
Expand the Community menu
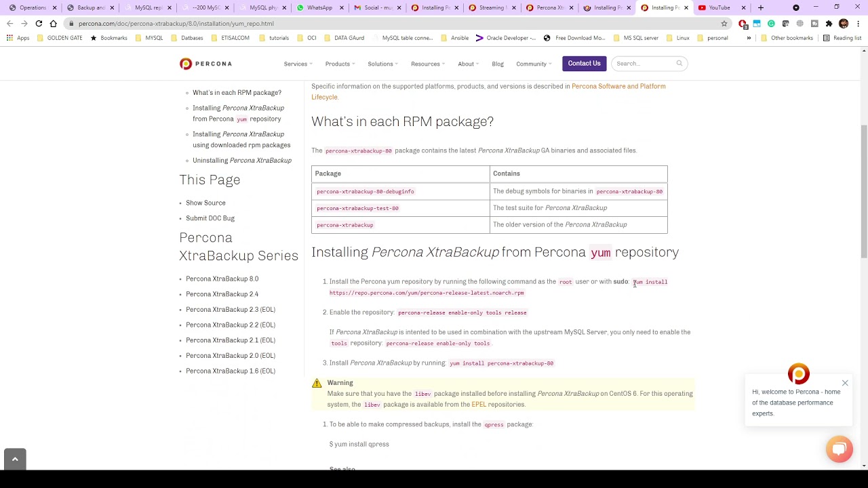[534, 64]
